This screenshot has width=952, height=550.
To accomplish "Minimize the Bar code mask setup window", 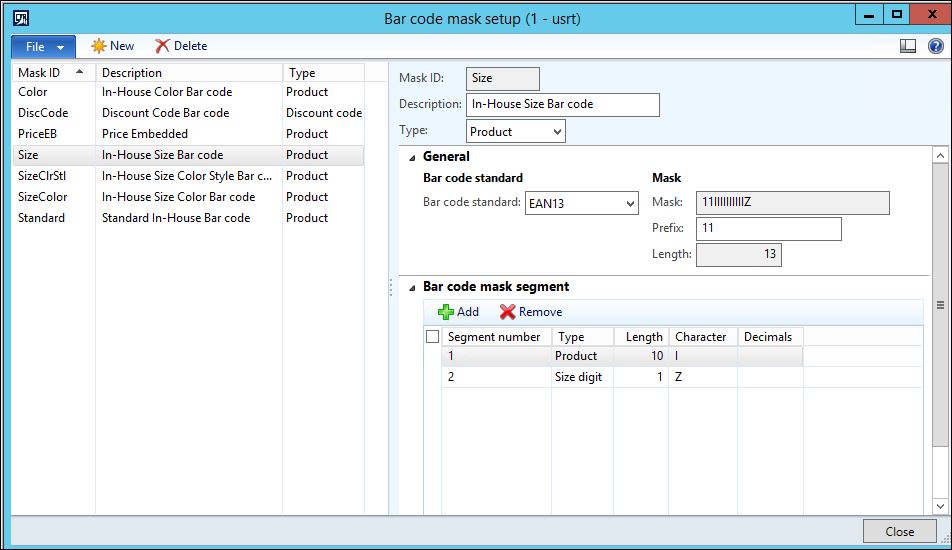I will (x=869, y=15).
